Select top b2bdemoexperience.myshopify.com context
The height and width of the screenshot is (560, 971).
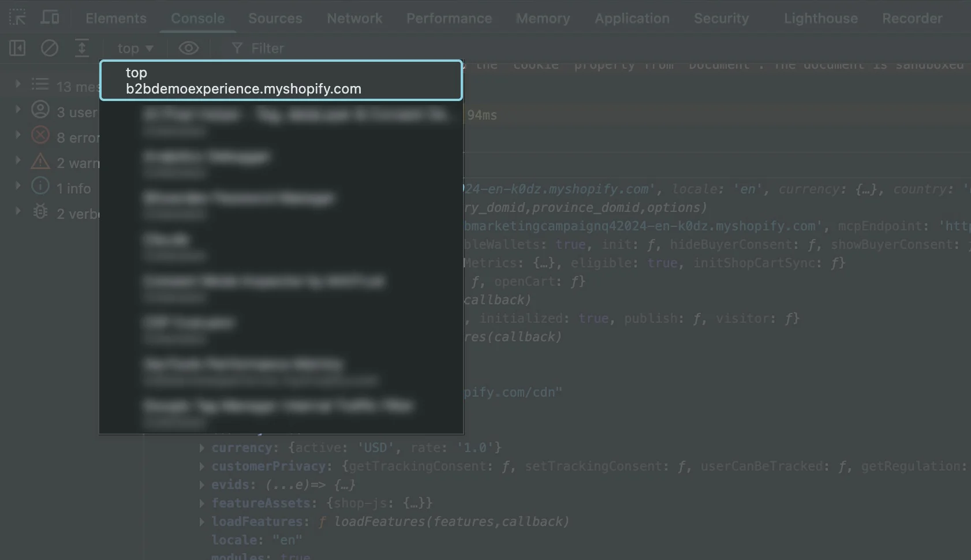click(281, 80)
